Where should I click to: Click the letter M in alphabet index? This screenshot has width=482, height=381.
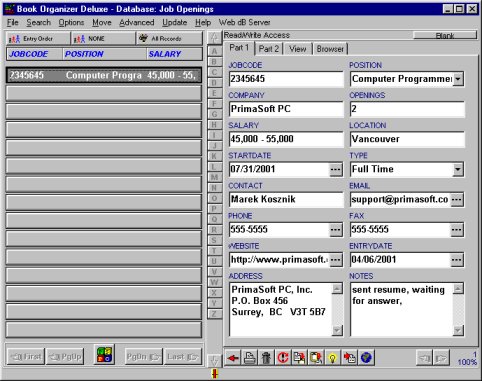click(x=214, y=177)
